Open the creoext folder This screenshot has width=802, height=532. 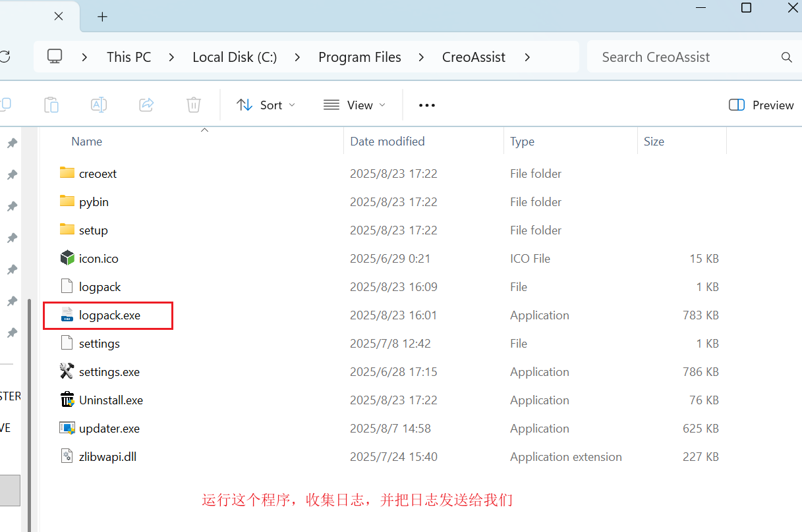point(98,174)
